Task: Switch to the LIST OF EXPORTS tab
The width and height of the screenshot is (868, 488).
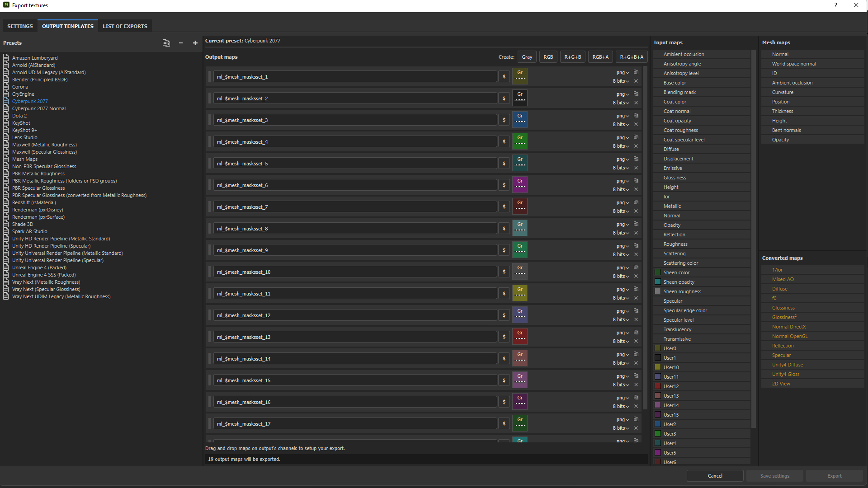Action: [125, 26]
